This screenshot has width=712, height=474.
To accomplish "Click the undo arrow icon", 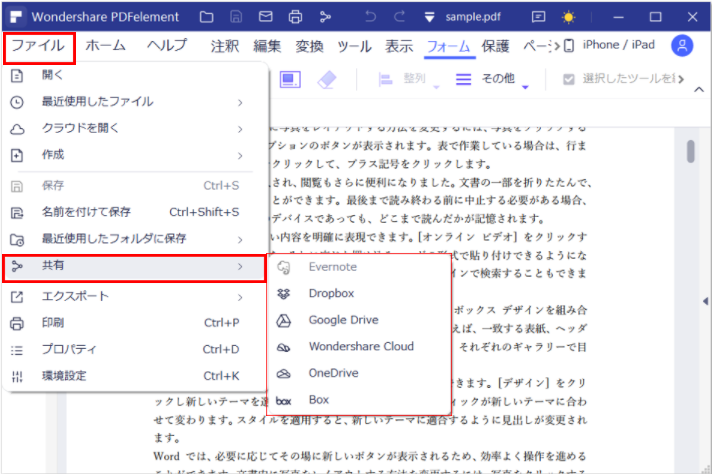I will [371, 17].
